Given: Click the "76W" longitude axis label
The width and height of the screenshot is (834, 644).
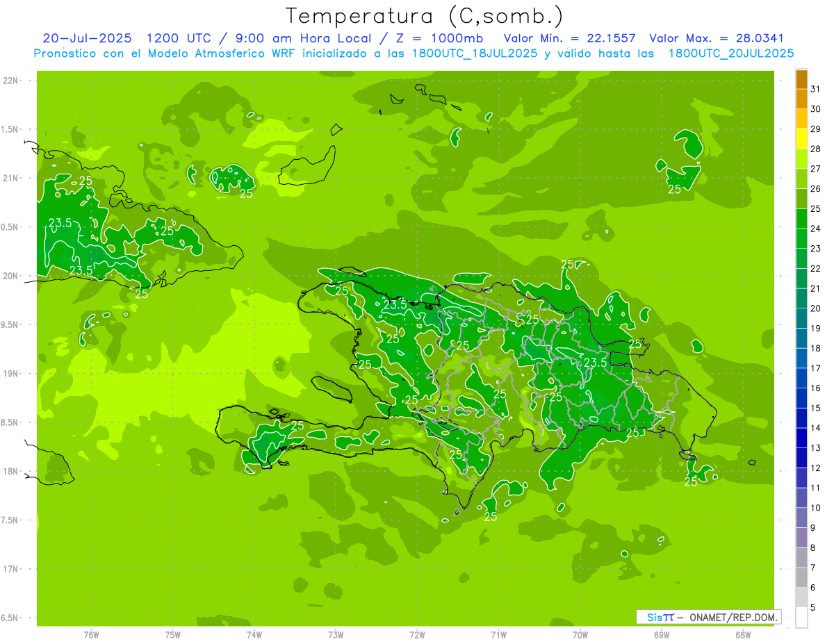Looking at the screenshot, I should pyautogui.click(x=91, y=635).
